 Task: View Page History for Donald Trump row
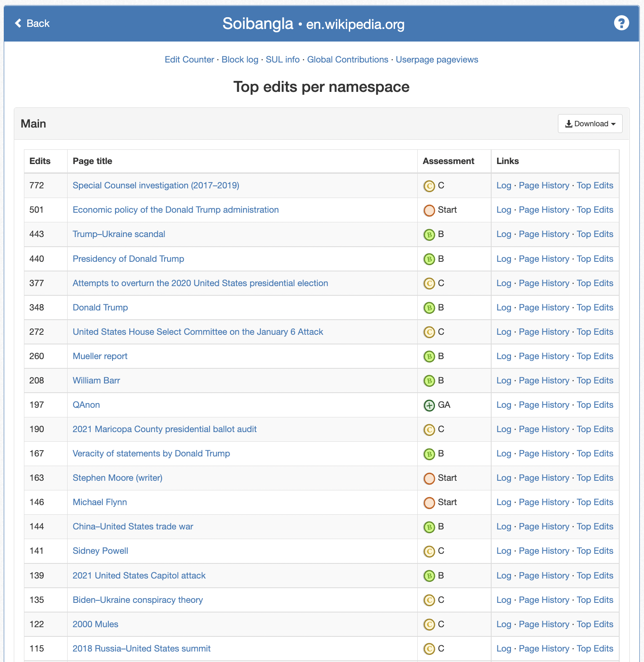tap(544, 308)
